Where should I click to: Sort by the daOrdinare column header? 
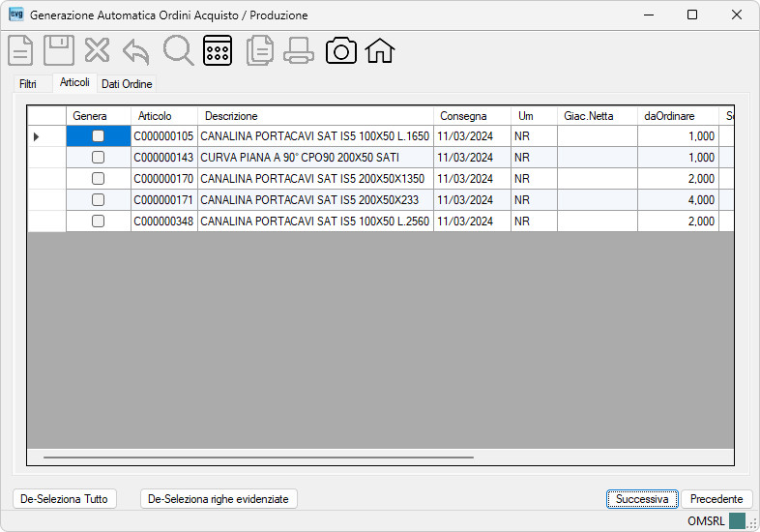pos(669,116)
